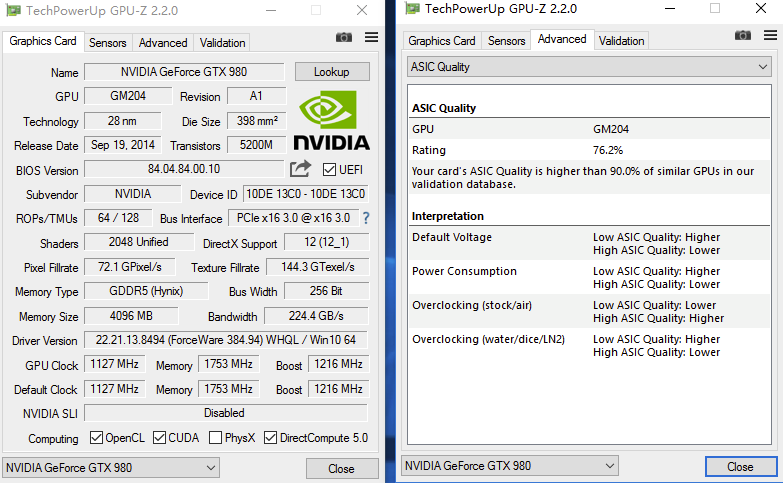Click Close button in right window
This screenshot has width=783, height=483.
point(741,467)
